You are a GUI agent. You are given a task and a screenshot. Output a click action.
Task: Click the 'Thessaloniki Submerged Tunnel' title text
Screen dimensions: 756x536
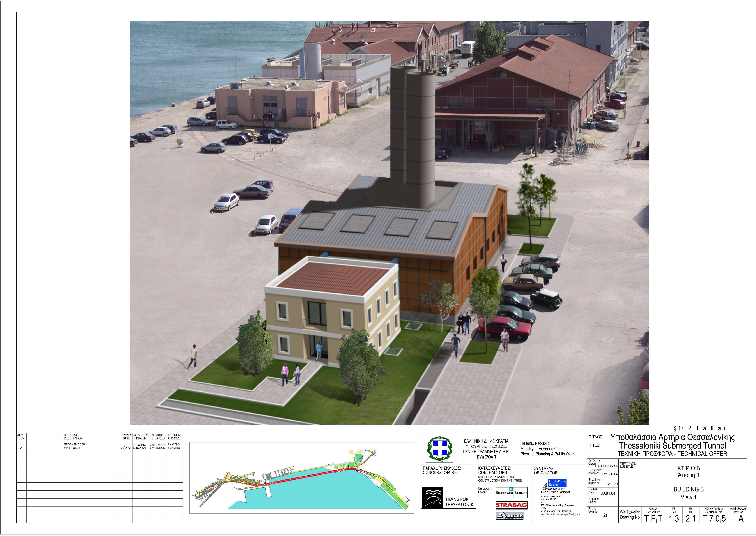pyautogui.click(x=672, y=445)
